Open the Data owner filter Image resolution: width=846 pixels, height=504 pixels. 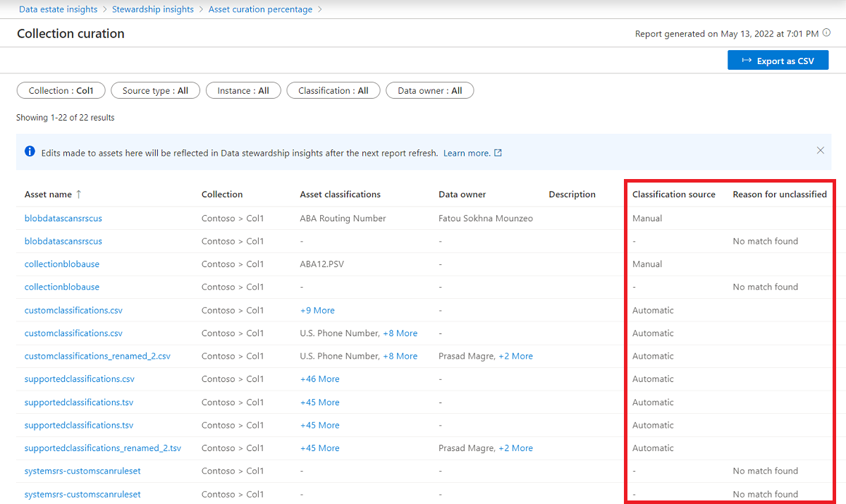click(429, 90)
